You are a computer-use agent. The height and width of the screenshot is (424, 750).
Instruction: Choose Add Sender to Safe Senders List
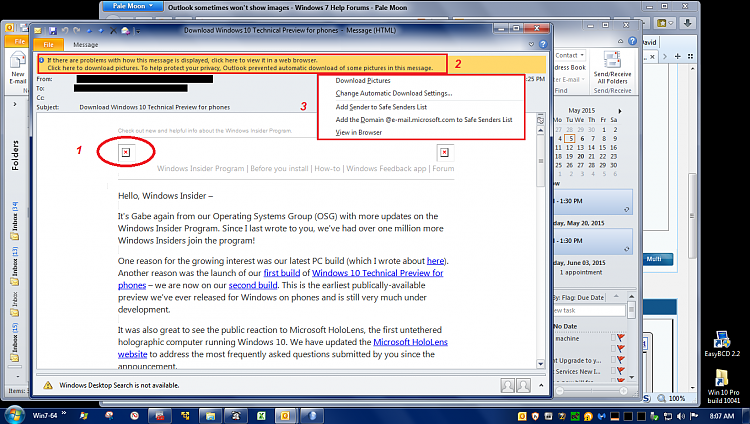pos(381,107)
